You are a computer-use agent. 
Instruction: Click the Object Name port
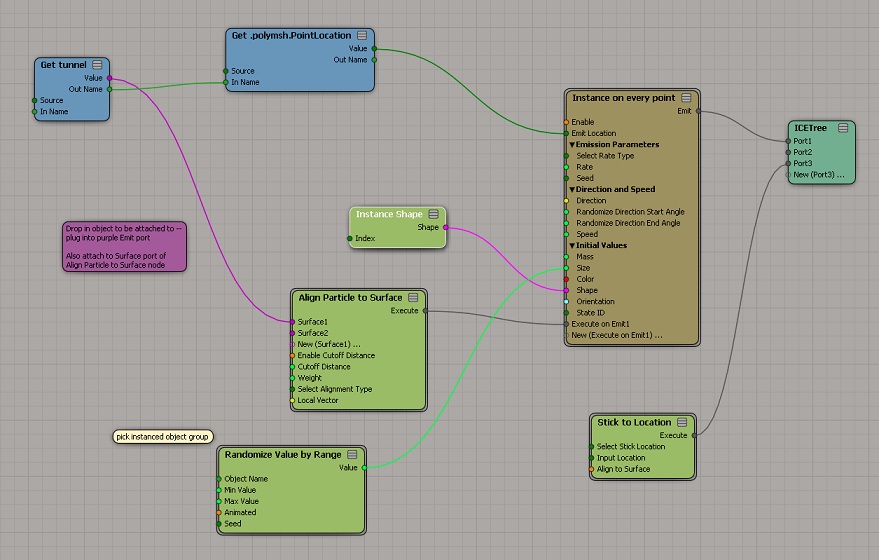[219, 479]
